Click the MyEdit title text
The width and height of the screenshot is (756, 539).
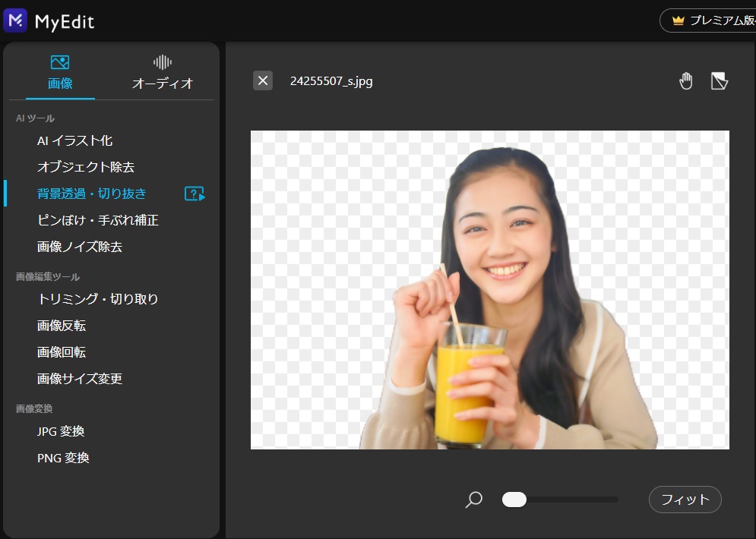tap(65, 22)
